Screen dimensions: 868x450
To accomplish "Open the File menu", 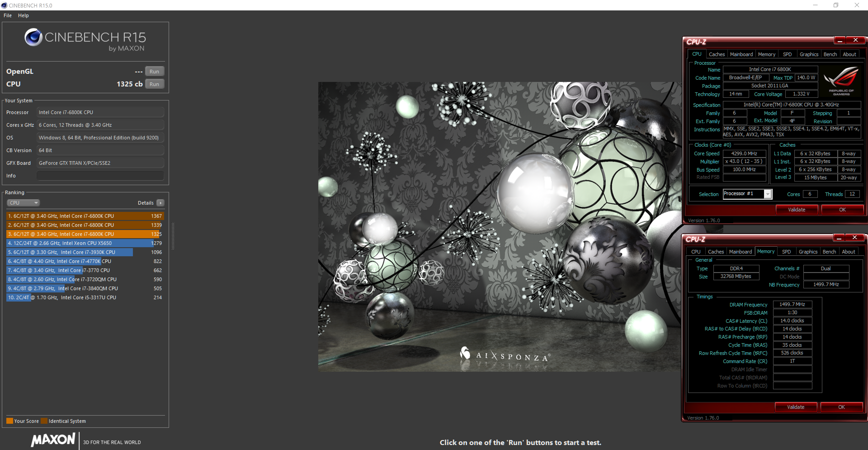I will [x=7, y=16].
